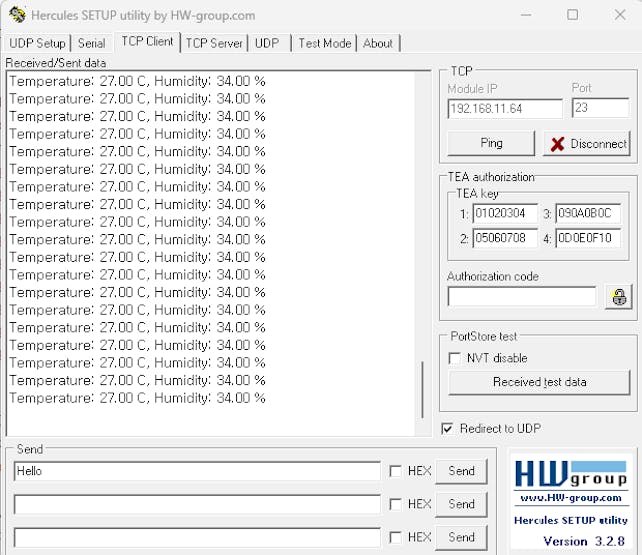The height and width of the screenshot is (555, 642).
Task: Click the Version 3.2.8 text
Action: pos(584,541)
